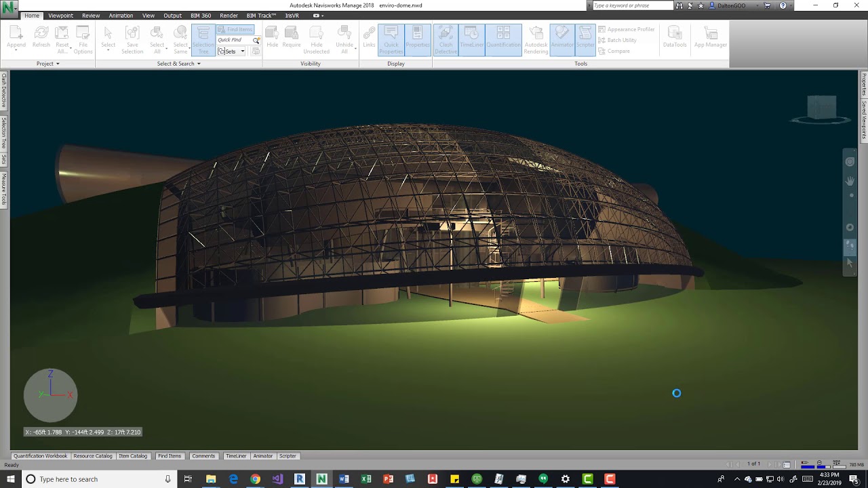Open Revit from the Windows taskbar
The width and height of the screenshot is (868, 488).
pyautogui.click(x=299, y=479)
